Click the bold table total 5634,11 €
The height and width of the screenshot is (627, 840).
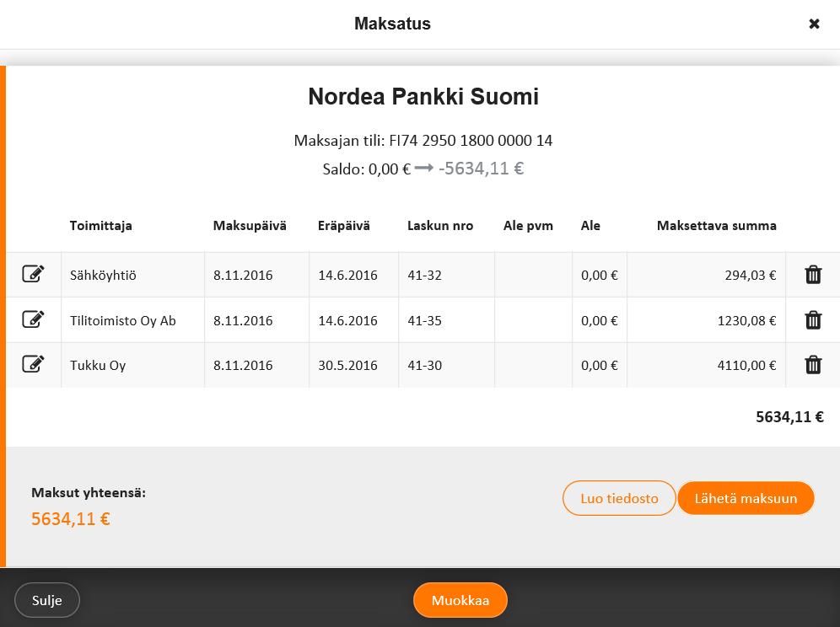(789, 417)
